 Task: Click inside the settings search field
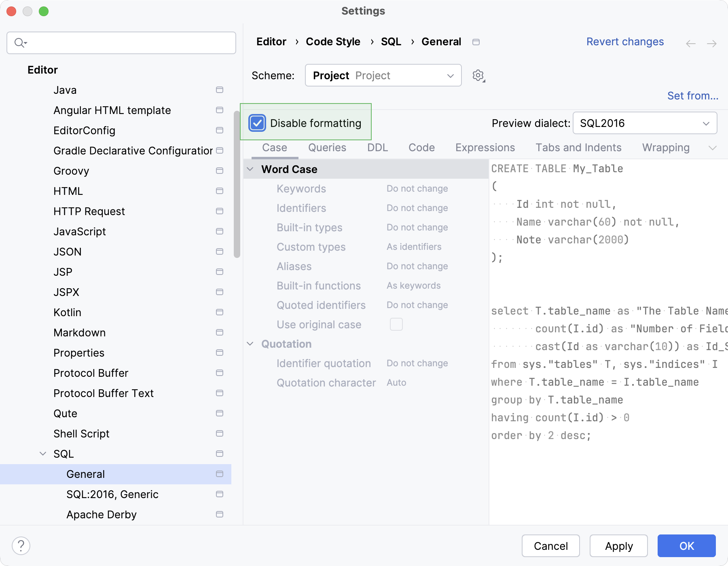121,42
